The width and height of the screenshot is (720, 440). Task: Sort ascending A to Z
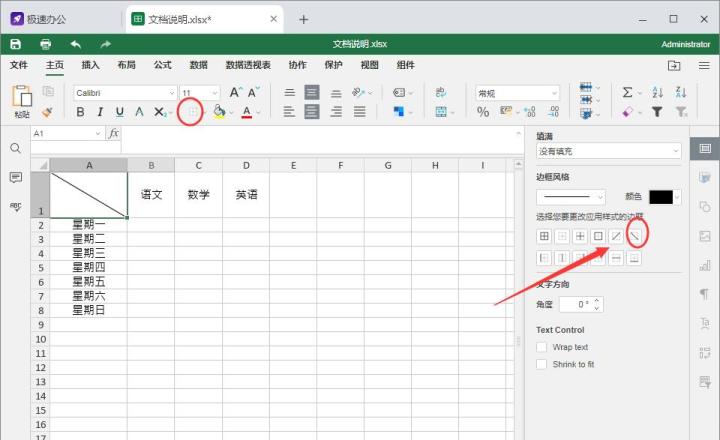[658, 92]
